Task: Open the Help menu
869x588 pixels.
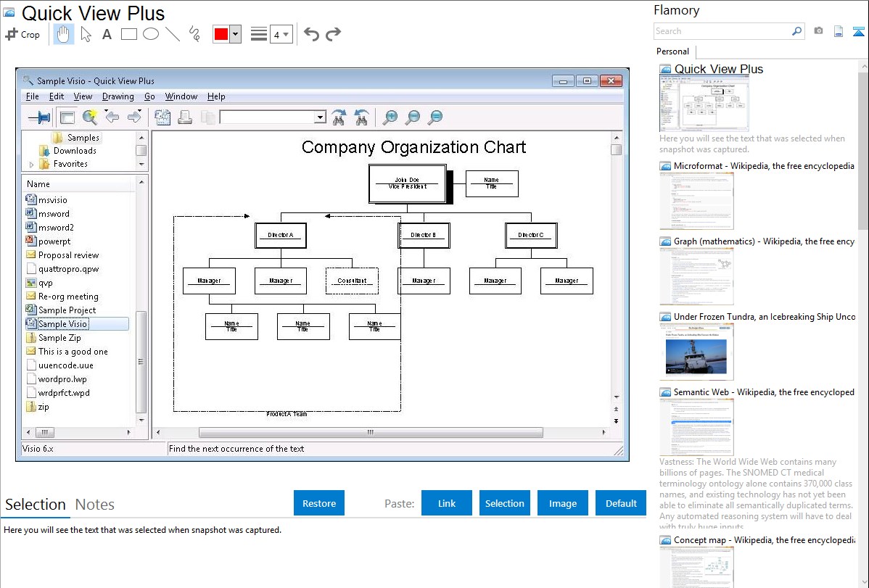Action: pos(216,96)
